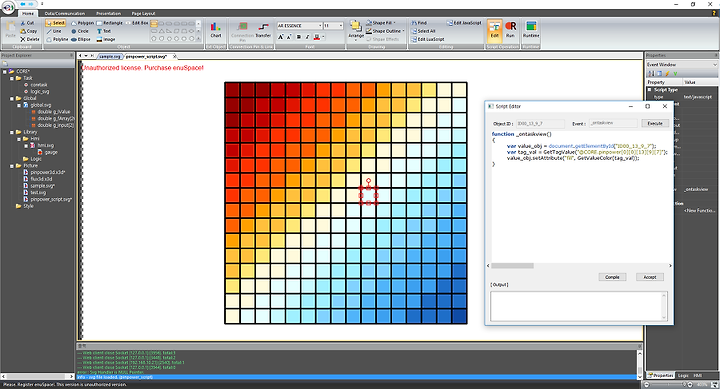Increase font size with grow icon
The height and width of the screenshot is (389, 720).
tap(281, 37)
